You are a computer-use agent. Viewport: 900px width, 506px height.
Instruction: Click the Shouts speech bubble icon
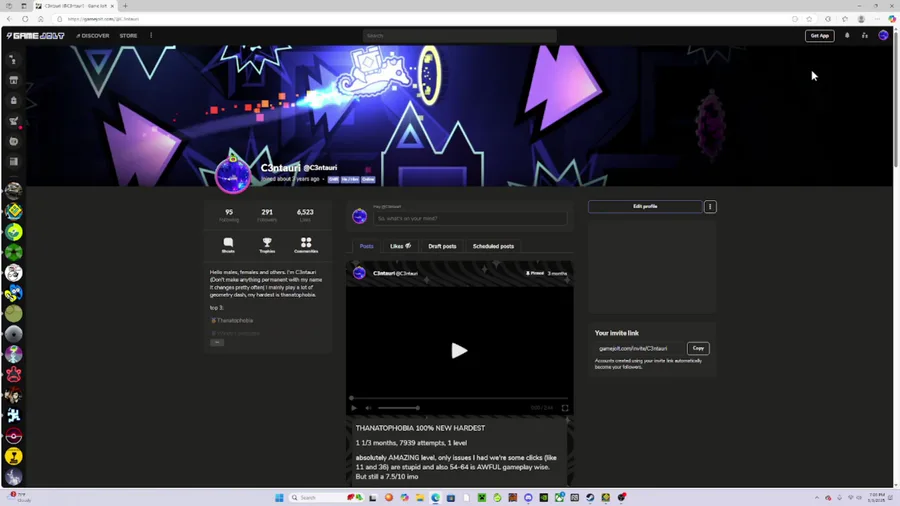coord(228,245)
